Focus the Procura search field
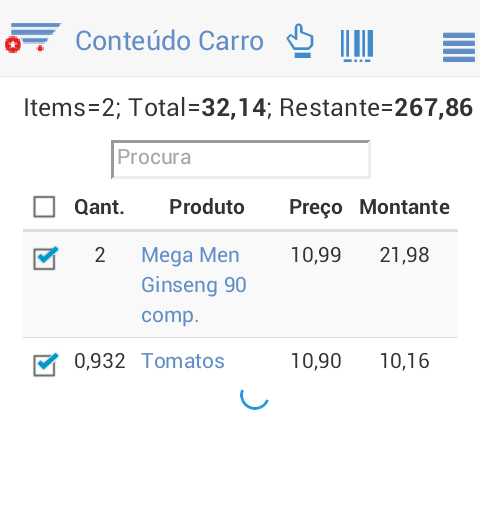 coord(241,159)
